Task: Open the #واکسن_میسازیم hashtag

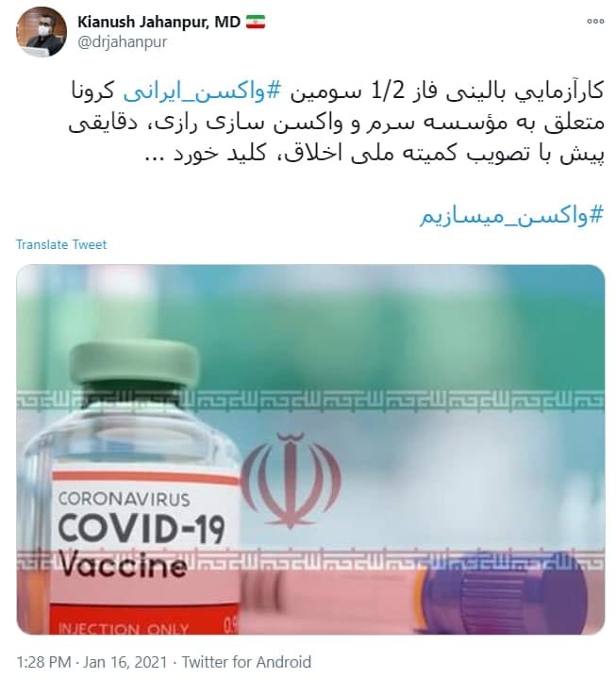Action: [511, 215]
